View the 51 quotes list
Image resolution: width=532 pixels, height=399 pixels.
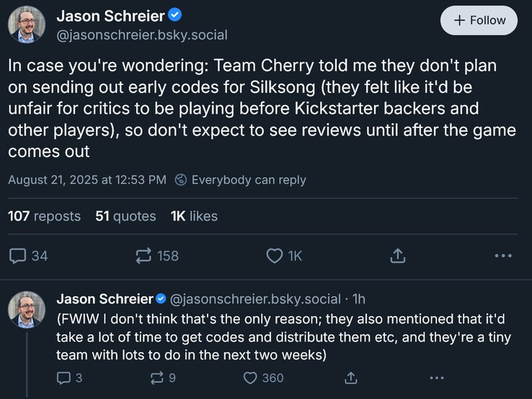[125, 216]
